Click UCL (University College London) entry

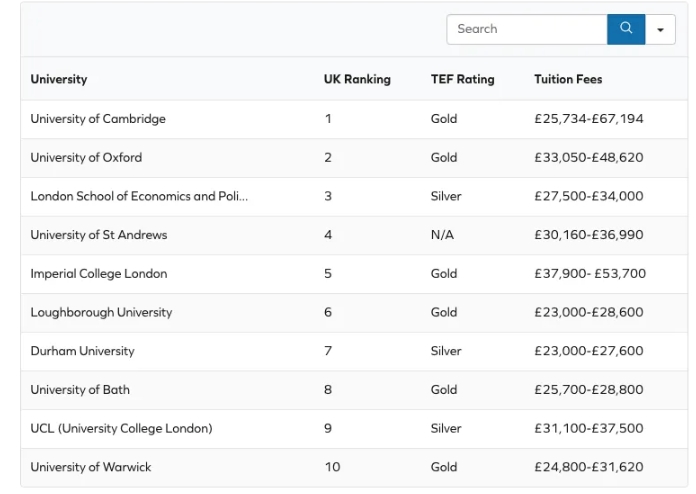click(121, 428)
